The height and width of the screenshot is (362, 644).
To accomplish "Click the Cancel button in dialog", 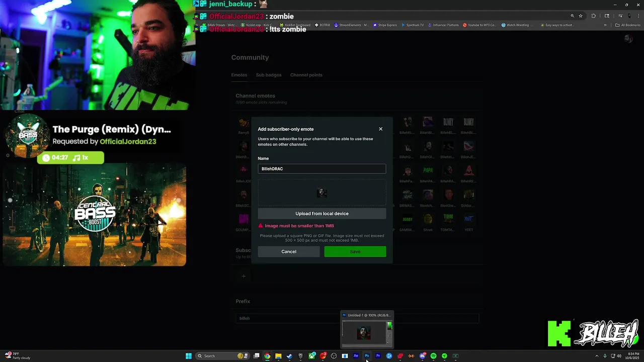I will pos(289,251).
